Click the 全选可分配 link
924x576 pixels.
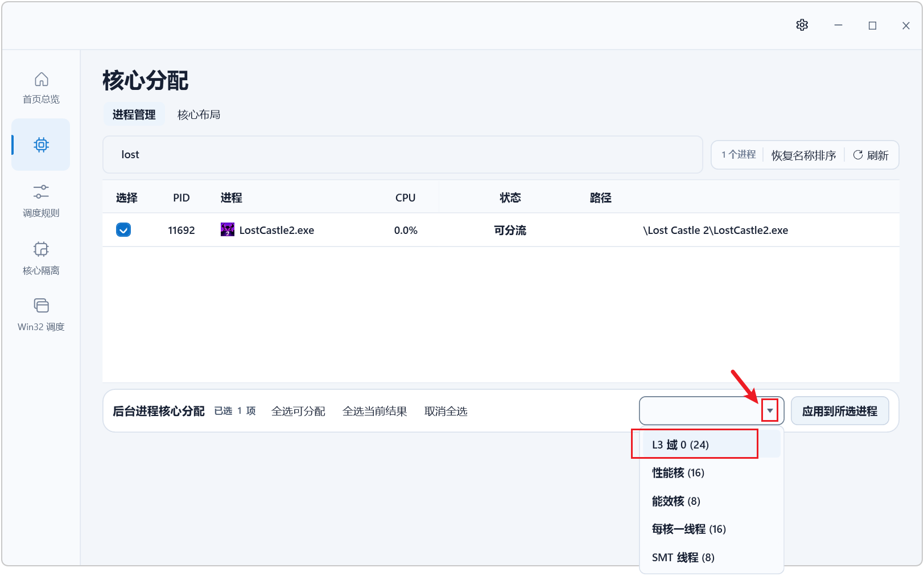[298, 411]
